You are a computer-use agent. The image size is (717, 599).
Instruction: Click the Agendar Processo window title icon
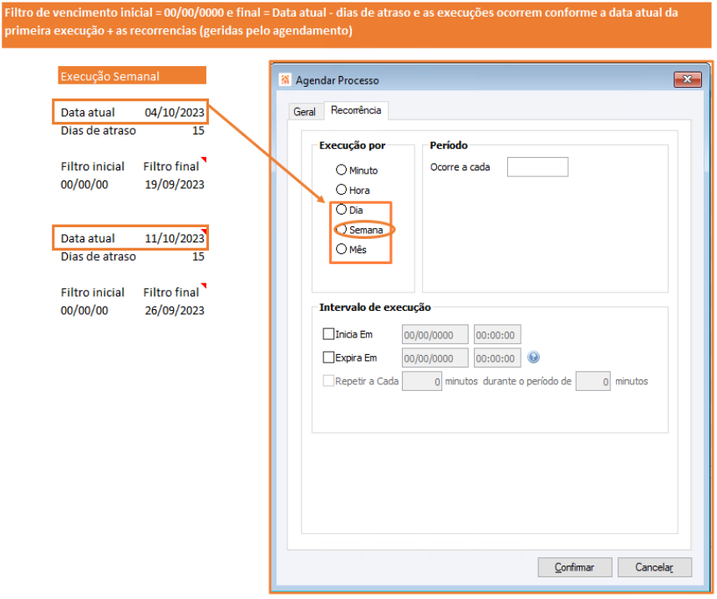(x=285, y=80)
